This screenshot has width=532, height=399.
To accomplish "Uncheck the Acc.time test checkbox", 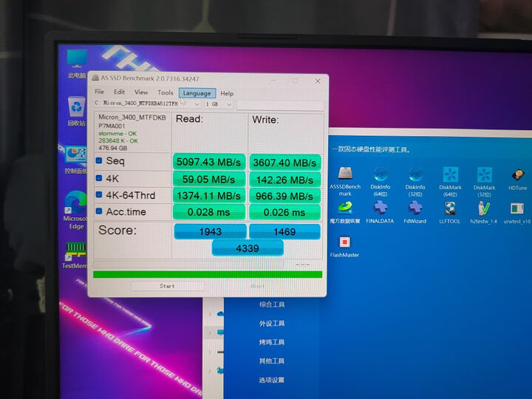I will pos(99,211).
